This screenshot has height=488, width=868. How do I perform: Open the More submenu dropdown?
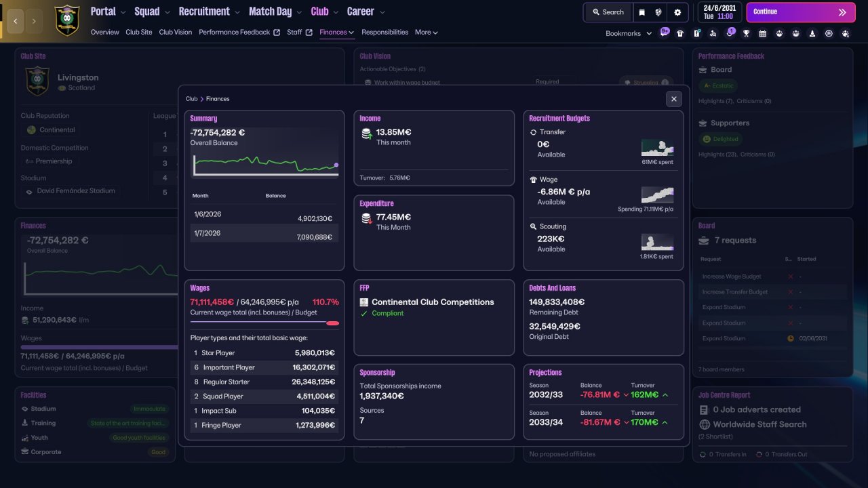(427, 33)
